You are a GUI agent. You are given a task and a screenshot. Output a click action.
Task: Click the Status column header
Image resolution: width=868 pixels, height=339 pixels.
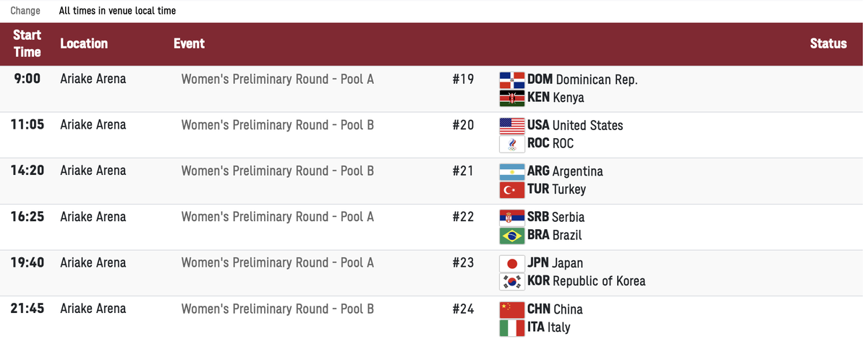point(828,43)
